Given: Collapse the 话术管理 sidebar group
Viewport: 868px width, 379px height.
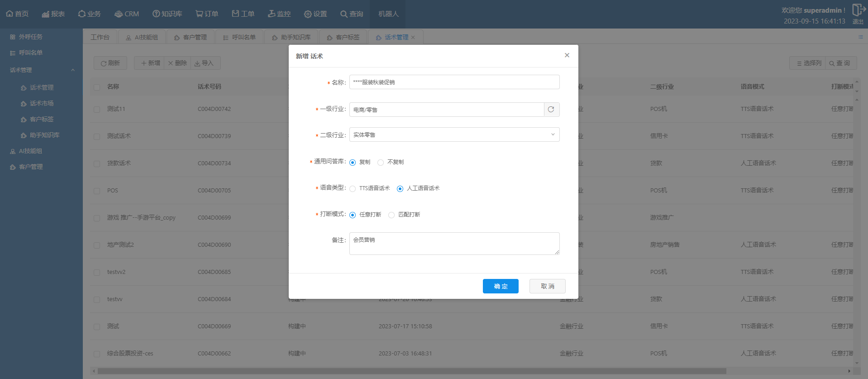Looking at the screenshot, I should click(x=72, y=70).
